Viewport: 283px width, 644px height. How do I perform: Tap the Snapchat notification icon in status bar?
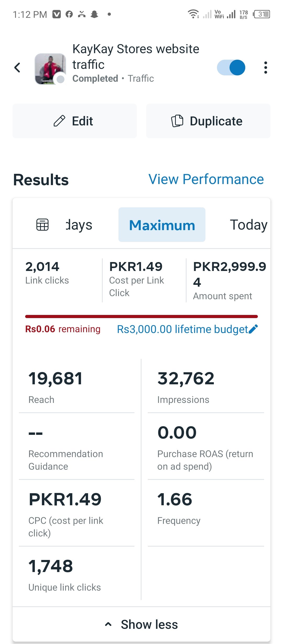click(x=94, y=14)
